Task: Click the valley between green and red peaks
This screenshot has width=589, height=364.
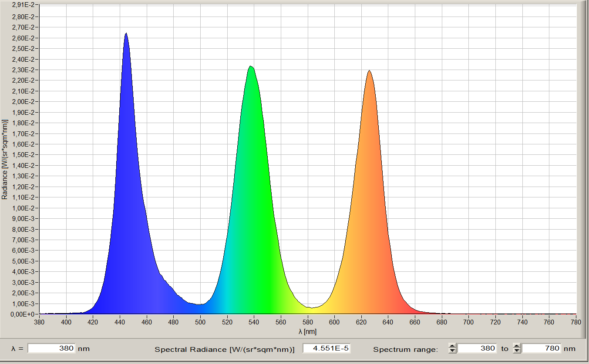Action: pyautogui.click(x=312, y=307)
